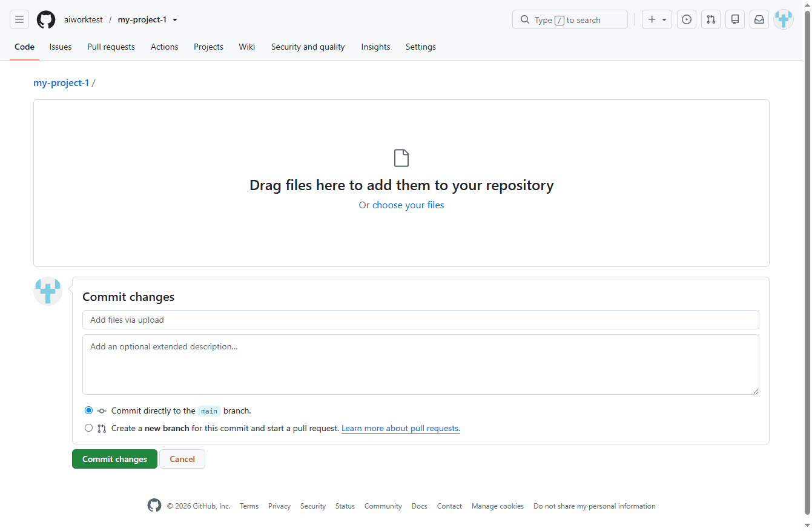Click the Cancel button
This screenshot has height=531, width=812.
tap(182, 459)
